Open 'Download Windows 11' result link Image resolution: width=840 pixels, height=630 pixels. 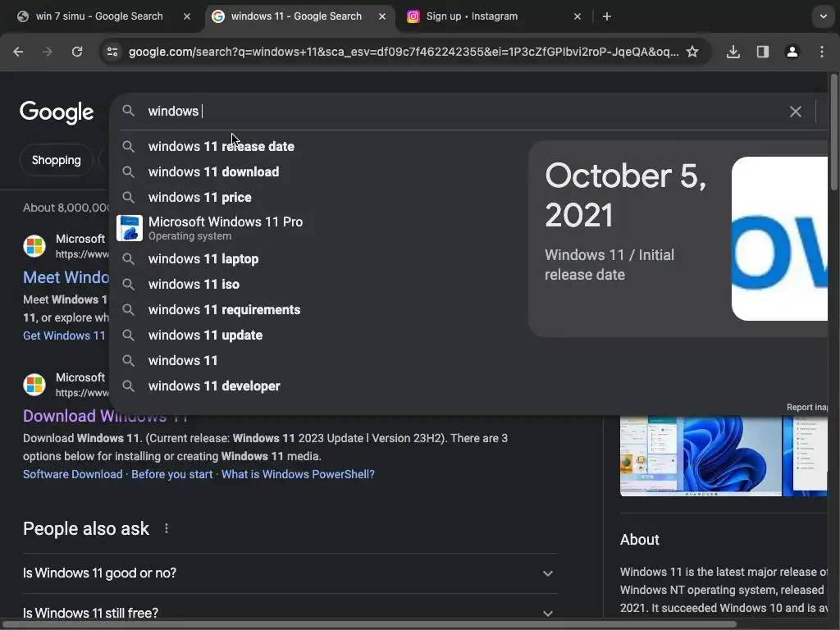coord(105,416)
